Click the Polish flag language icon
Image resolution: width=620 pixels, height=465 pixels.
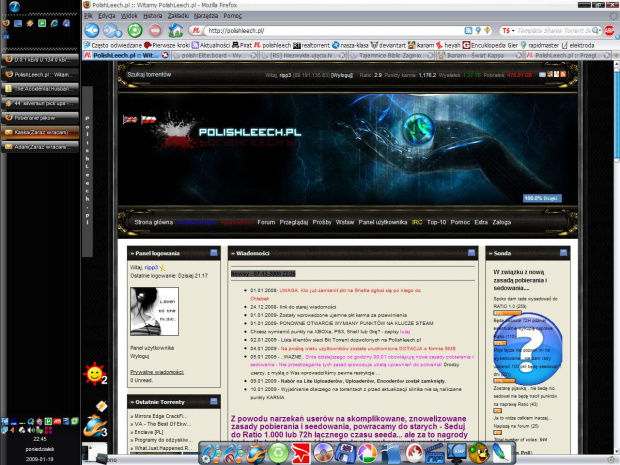pos(149,119)
